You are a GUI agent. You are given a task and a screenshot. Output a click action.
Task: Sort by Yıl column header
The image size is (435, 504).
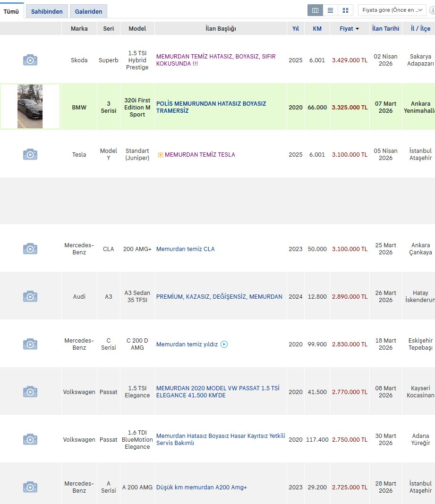point(295,29)
